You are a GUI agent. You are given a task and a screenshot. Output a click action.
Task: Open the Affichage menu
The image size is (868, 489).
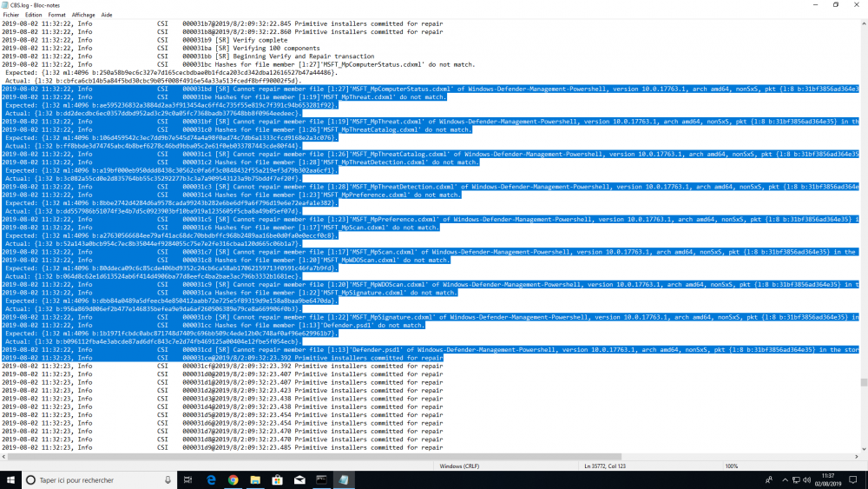coord(83,15)
